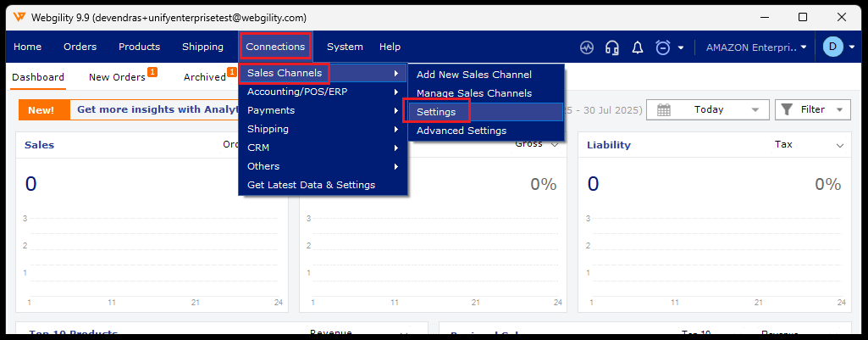Image resolution: width=868 pixels, height=340 pixels.
Task: Click the calendar icon in date picker
Action: pyautogui.click(x=664, y=109)
